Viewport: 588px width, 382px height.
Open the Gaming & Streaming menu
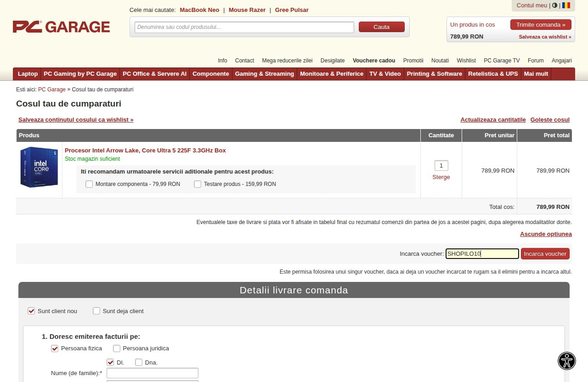coord(265,74)
